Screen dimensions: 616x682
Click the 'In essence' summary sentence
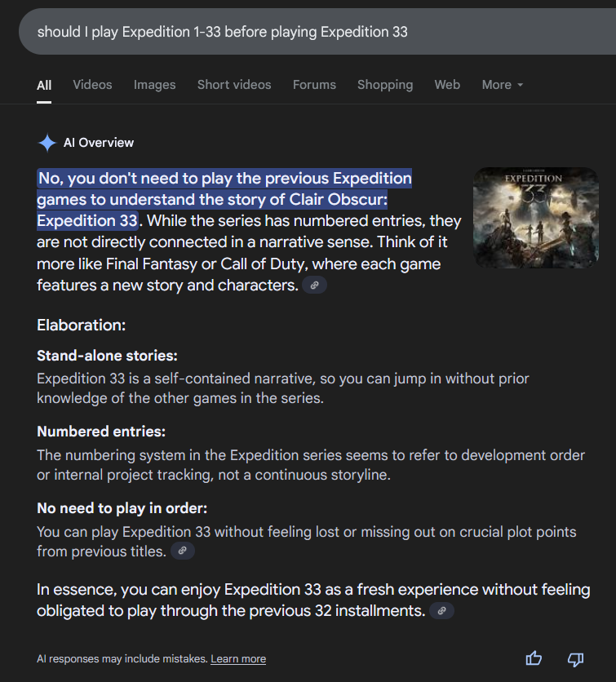point(313,600)
